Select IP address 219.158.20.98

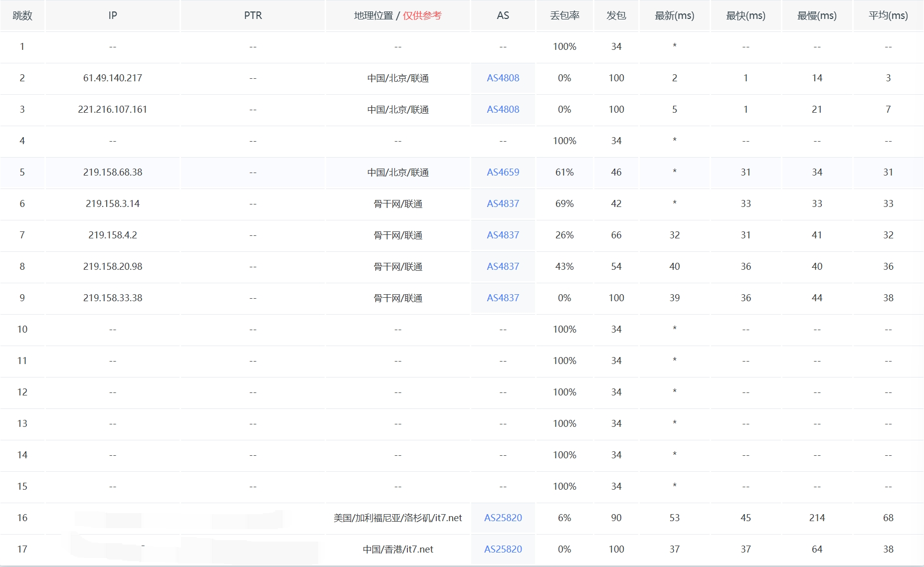coord(113,266)
